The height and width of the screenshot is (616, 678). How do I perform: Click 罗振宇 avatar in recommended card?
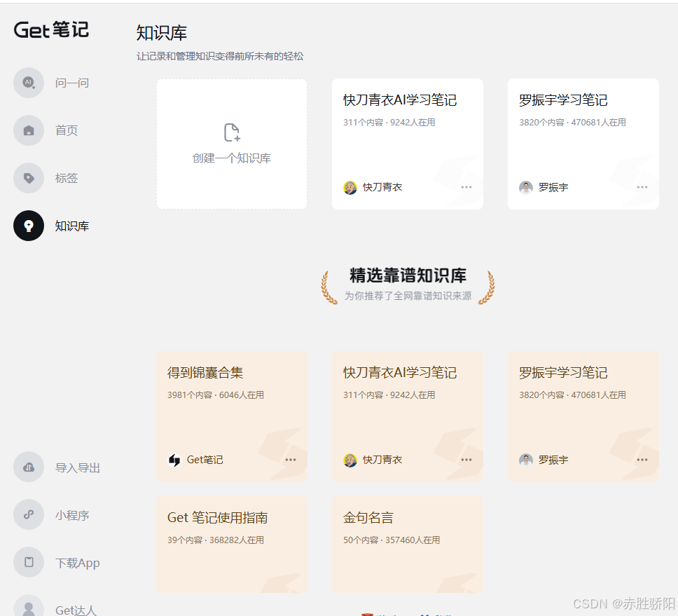click(526, 460)
